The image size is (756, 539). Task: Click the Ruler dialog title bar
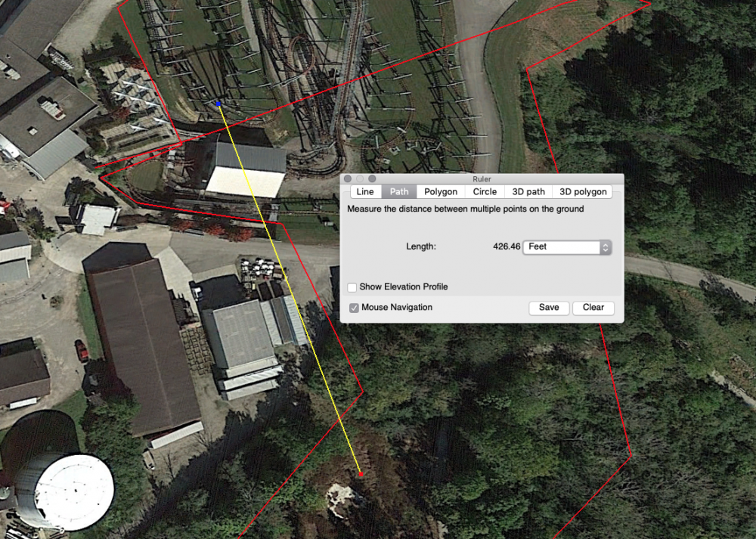[482, 178]
